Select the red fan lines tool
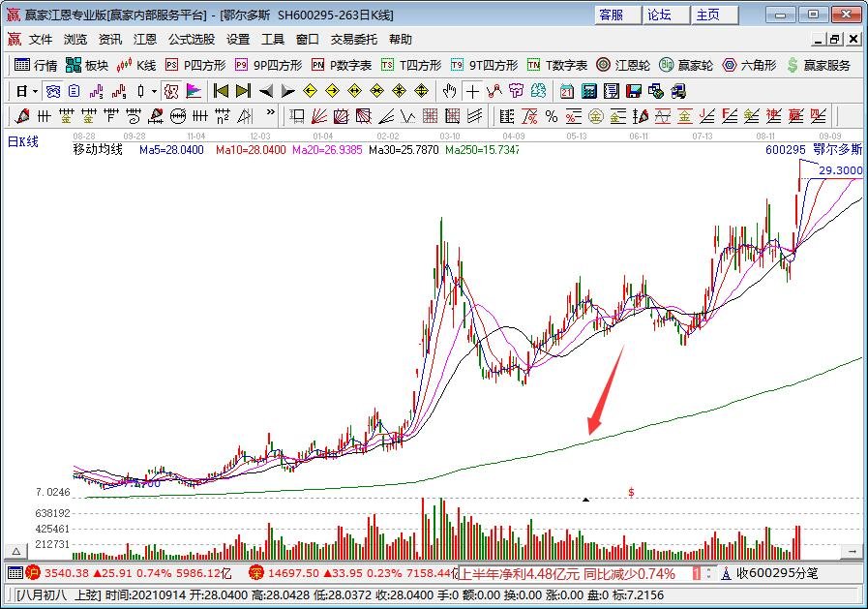The image size is (868, 609). [x=319, y=116]
